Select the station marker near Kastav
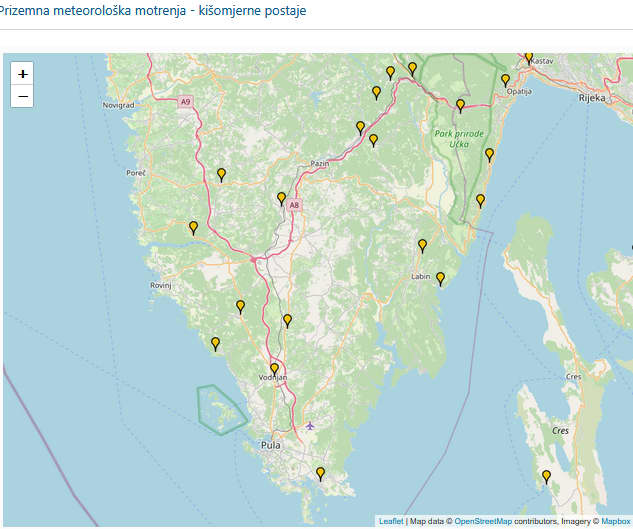Image resolution: width=633 pixels, height=529 pixels. (x=529, y=57)
